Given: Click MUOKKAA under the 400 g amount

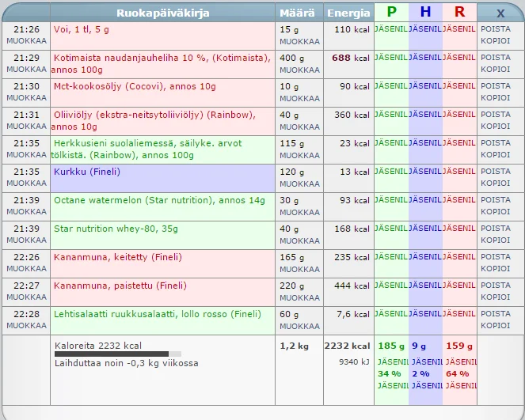Looking at the screenshot, I should click(x=299, y=70).
